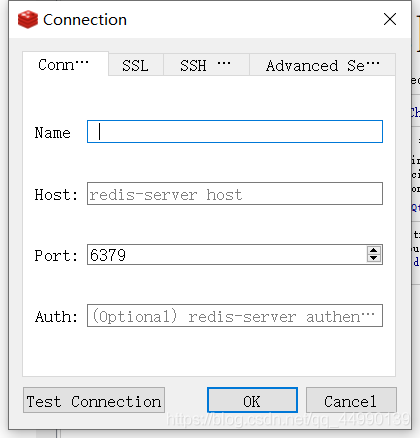The image size is (420, 438).
Task: Click the Port: label text
Action: click(56, 256)
